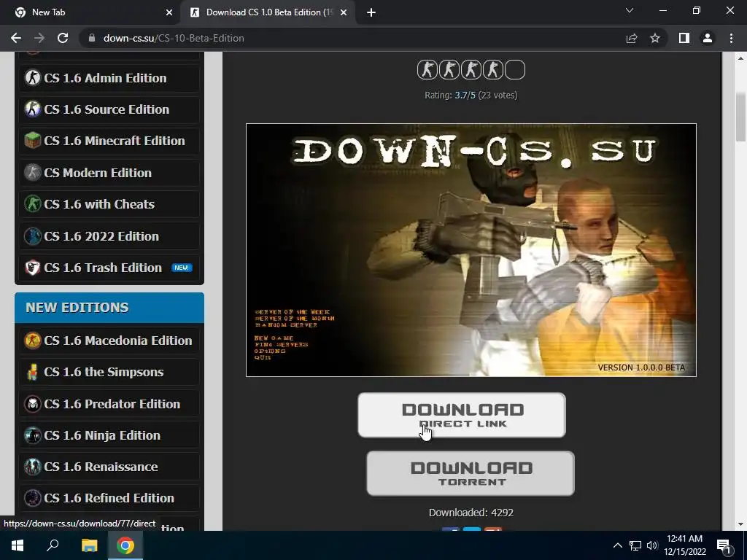Click the Chrome taskbar icon
This screenshot has width=747, height=560.
coord(125,545)
